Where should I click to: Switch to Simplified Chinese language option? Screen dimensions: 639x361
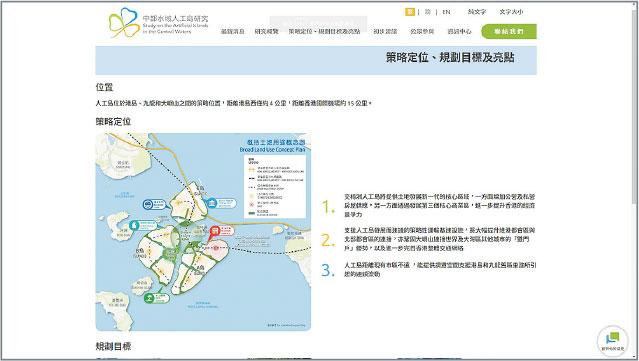pos(427,12)
